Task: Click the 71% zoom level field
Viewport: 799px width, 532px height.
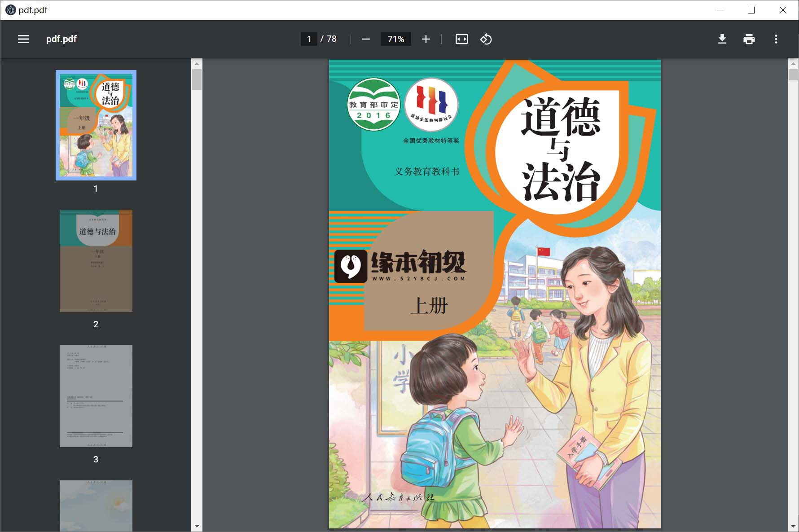Action: 396,39
